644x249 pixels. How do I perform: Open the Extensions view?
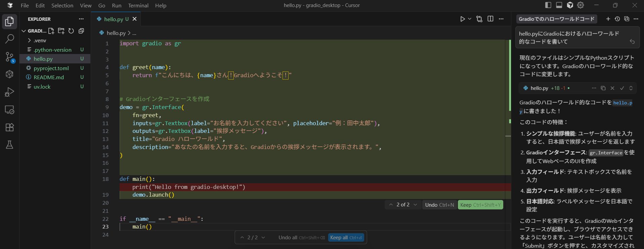click(x=9, y=127)
